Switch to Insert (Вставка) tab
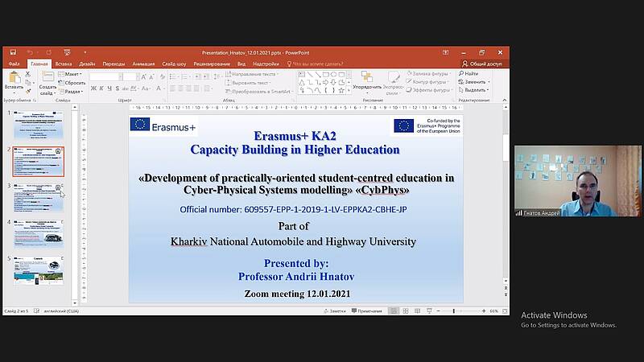Screen dimensions: 644x362 click(64, 64)
